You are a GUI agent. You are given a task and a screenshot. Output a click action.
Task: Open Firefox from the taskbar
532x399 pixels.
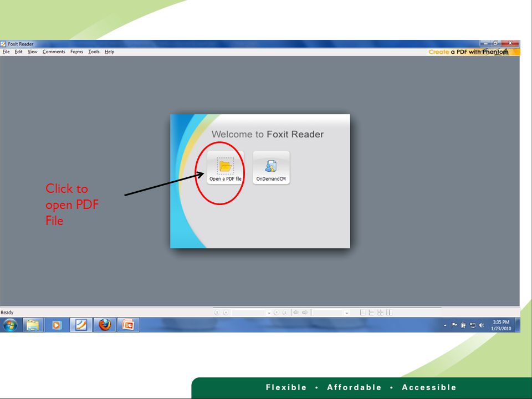[105, 325]
